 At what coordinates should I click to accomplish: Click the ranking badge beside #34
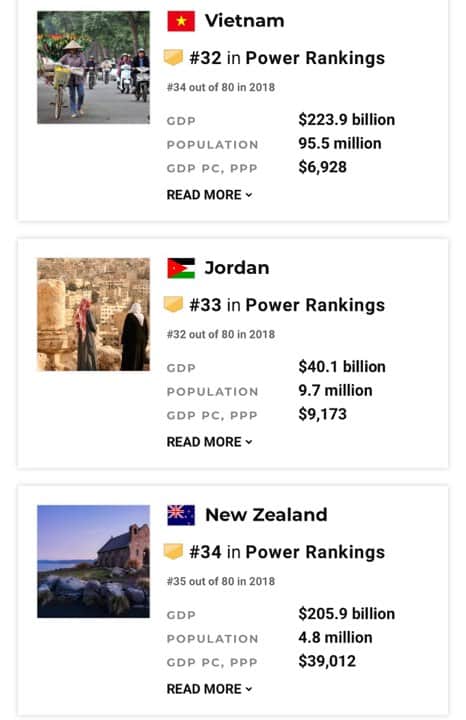coord(173,552)
